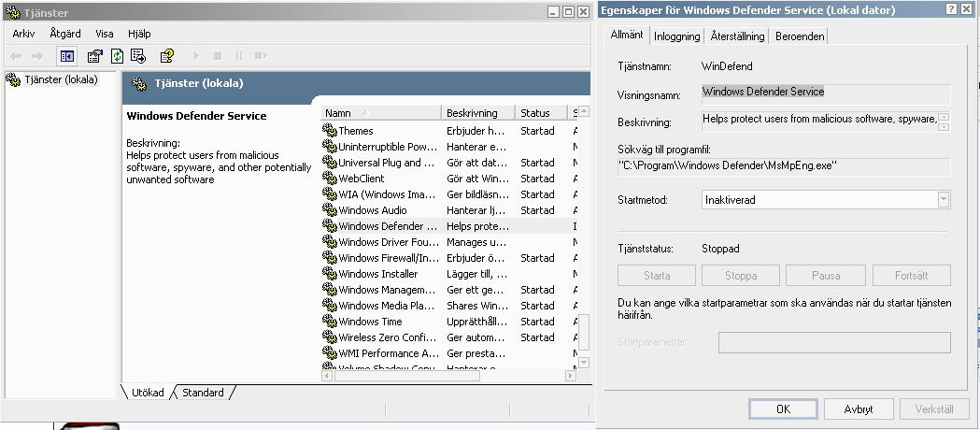Screen dimensions: 980x430
Task: Switch to the Beroenden tab
Action: coord(800,36)
